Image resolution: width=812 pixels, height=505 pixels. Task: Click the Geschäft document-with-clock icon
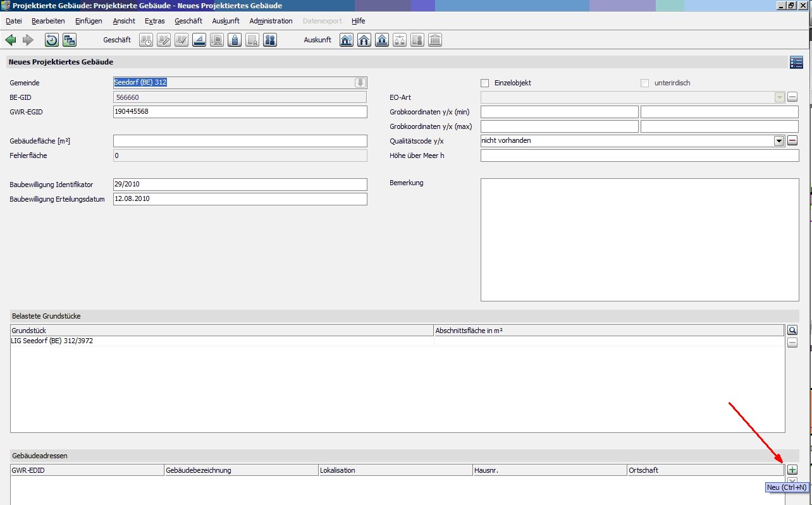146,40
